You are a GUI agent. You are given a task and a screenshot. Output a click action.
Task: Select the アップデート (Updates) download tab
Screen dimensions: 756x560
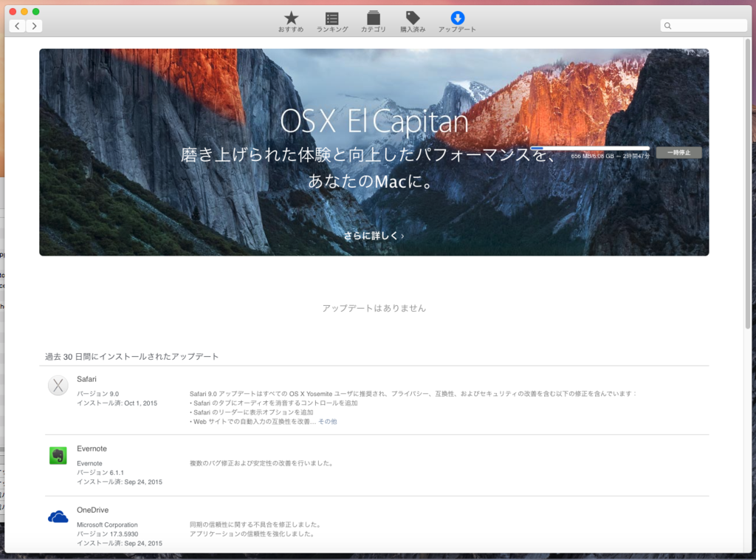tap(457, 21)
